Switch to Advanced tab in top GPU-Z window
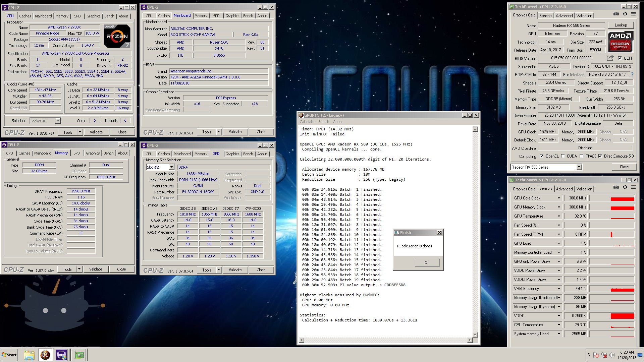This screenshot has width=644, height=362. 564,16
